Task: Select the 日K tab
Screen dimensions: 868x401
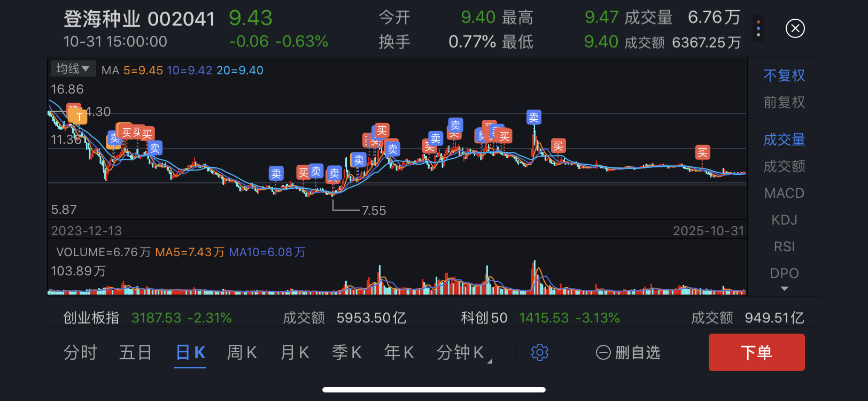Action: coord(191,352)
